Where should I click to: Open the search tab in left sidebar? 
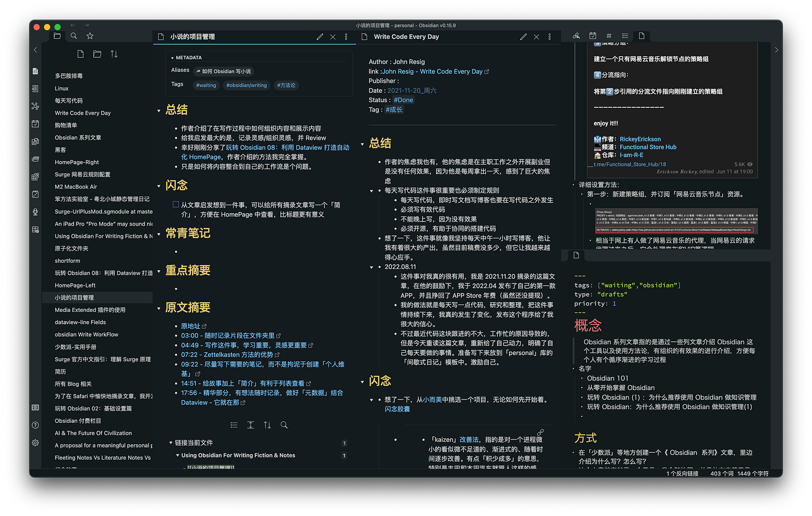click(x=74, y=36)
